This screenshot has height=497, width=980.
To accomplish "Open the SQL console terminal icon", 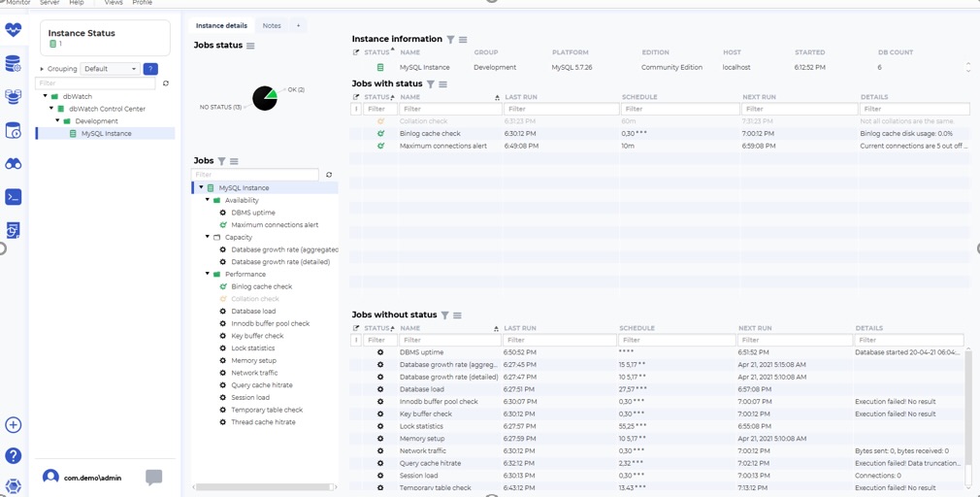I will 14,197.
